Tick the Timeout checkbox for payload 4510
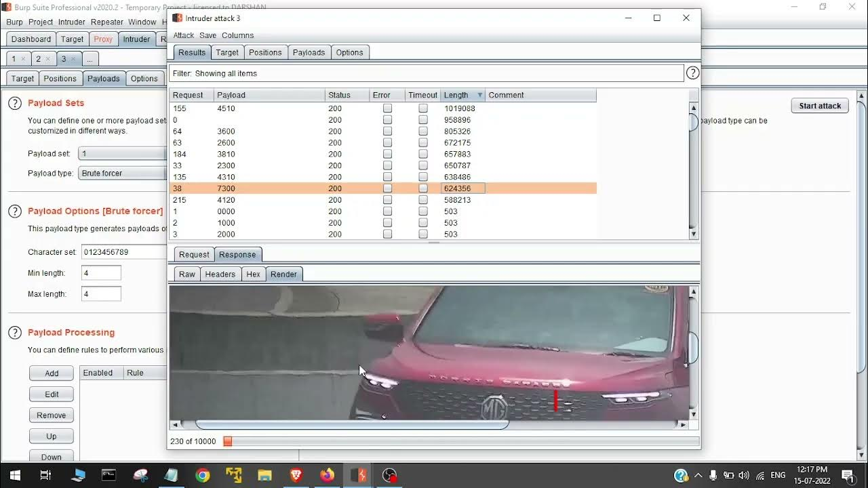 pos(423,108)
